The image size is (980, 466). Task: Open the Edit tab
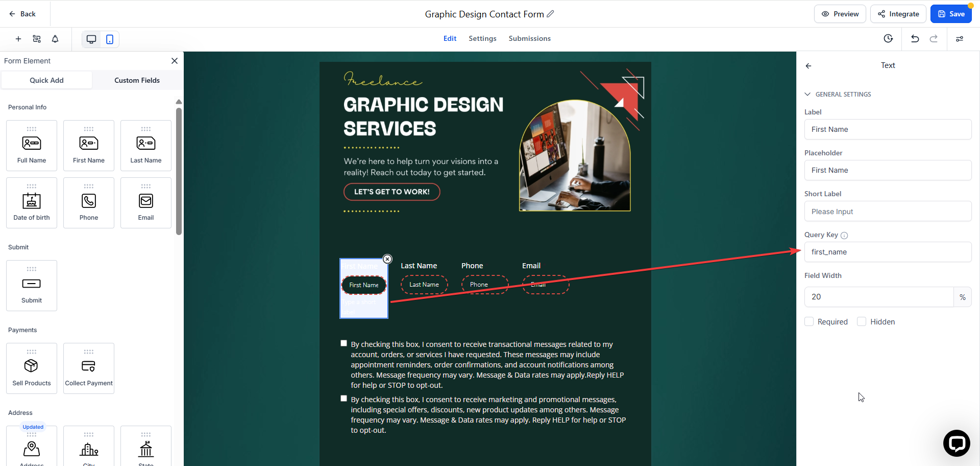(450, 38)
